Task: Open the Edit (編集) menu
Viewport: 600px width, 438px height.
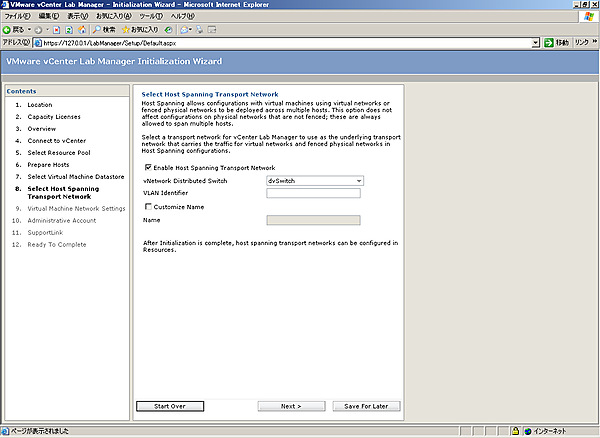Action: [x=49, y=16]
